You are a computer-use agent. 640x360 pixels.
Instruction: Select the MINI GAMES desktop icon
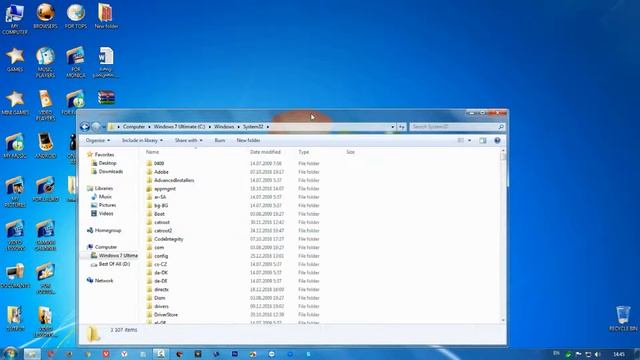coord(15,103)
